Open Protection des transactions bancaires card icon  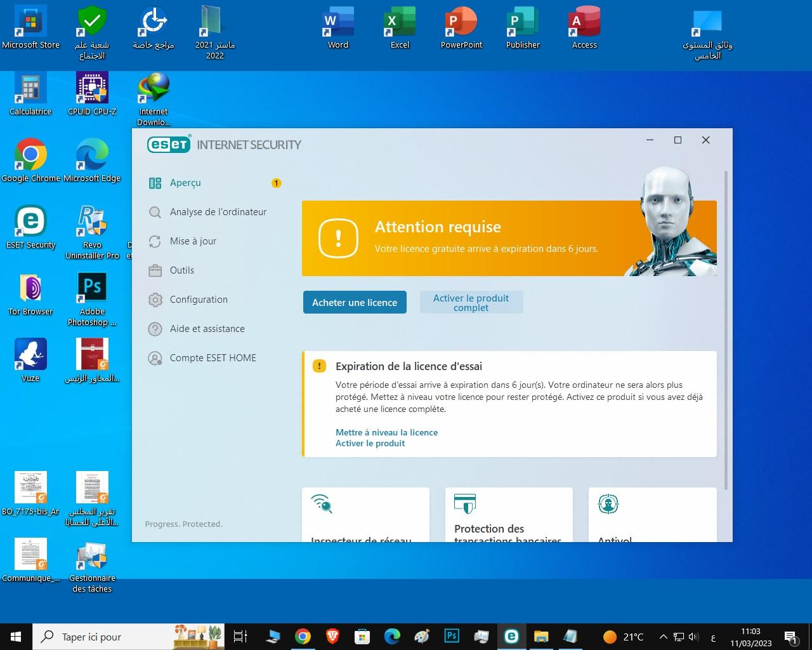(x=465, y=504)
